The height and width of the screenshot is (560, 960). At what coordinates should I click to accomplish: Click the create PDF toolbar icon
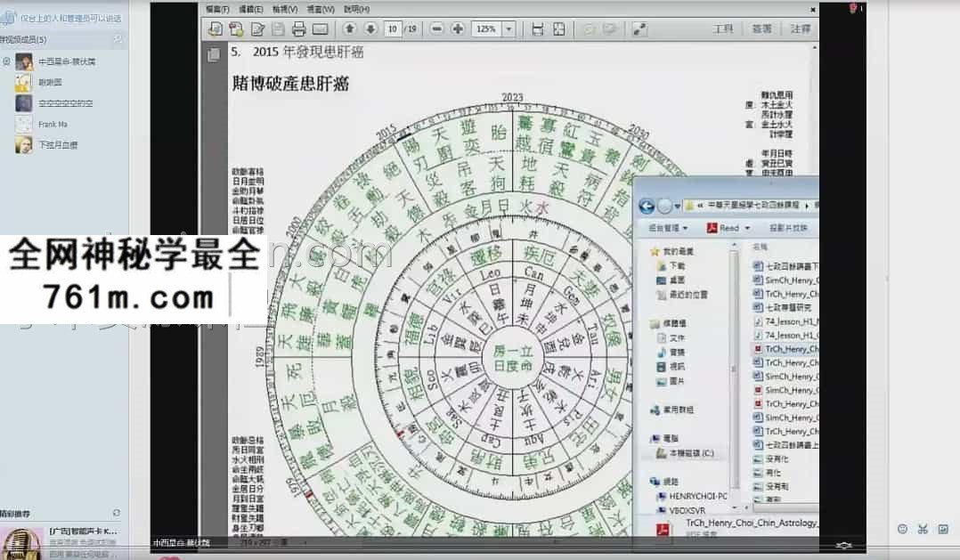point(236,28)
